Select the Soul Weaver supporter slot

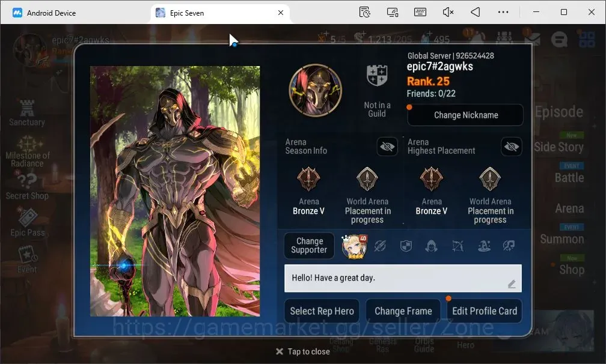pyautogui.click(x=509, y=246)
